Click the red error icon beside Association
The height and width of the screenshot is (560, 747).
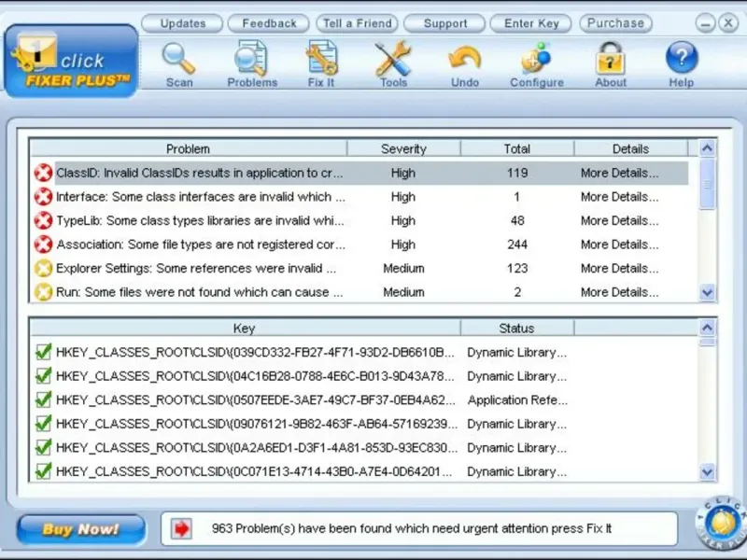pos(43,245)
